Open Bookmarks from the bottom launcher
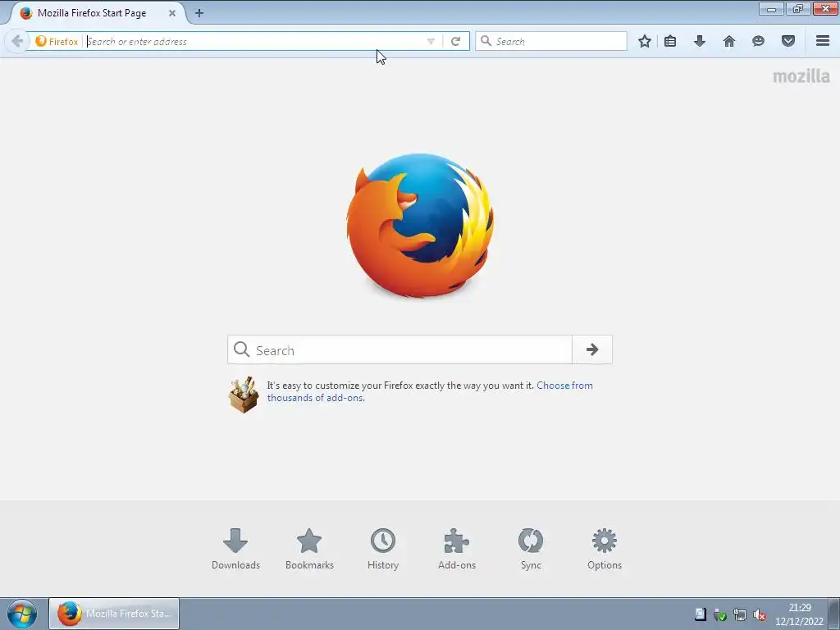Screen dimensions: 840x630 pos(309,549)
